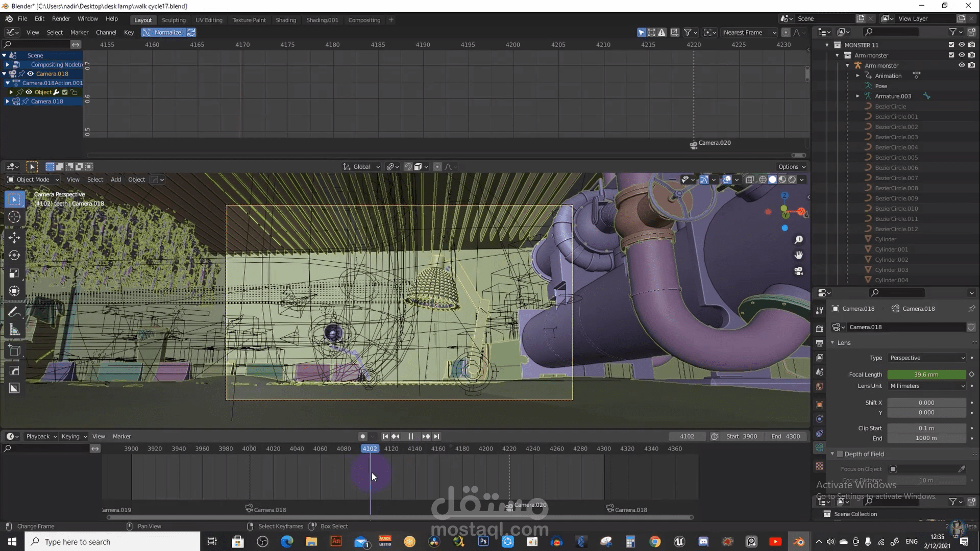This screenshot has width=980, height=551.
Task: Select the Move tool in viewport toolbar
Action: 14,238
